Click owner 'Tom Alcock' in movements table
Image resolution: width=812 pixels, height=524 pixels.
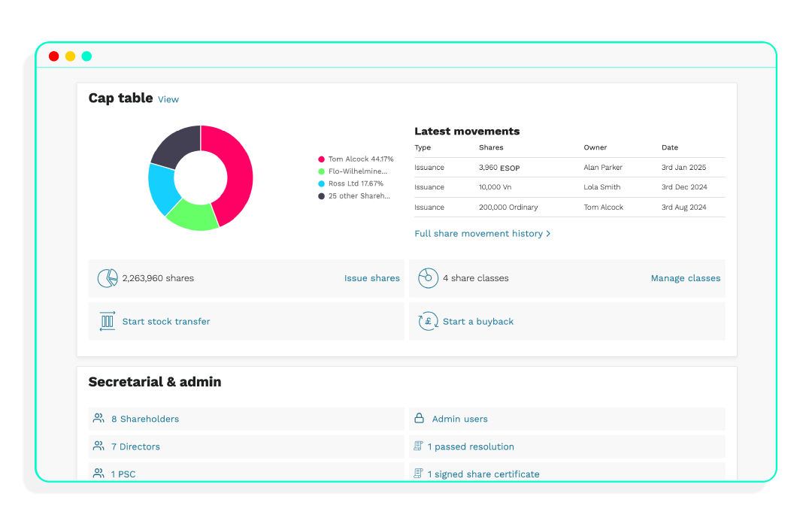coord(603,207)
